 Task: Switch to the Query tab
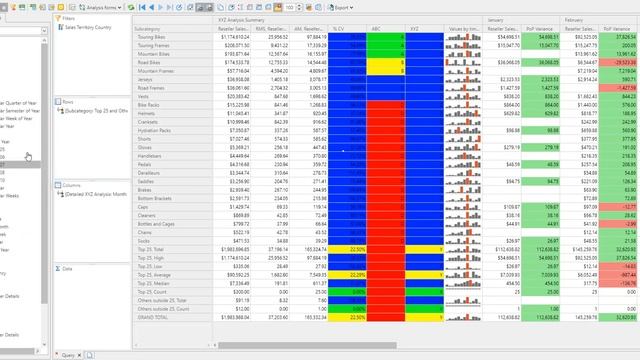[68, 356]
